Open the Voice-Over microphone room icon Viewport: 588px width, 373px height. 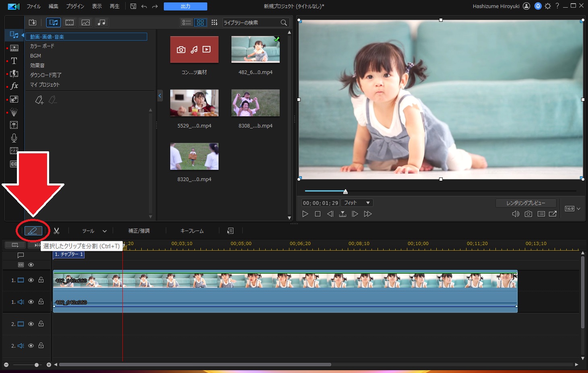pos(14,138)
